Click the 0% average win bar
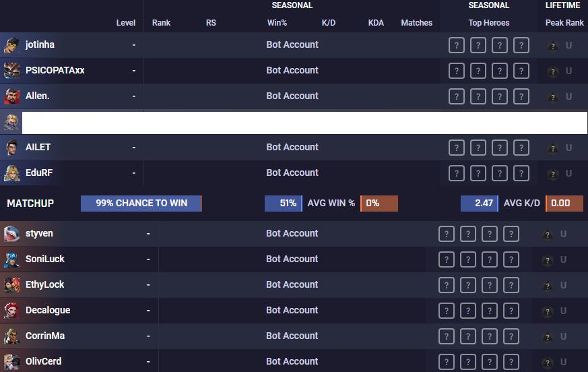Image resolution: width=588 pixels, height=372 pixels. [379, 204]
